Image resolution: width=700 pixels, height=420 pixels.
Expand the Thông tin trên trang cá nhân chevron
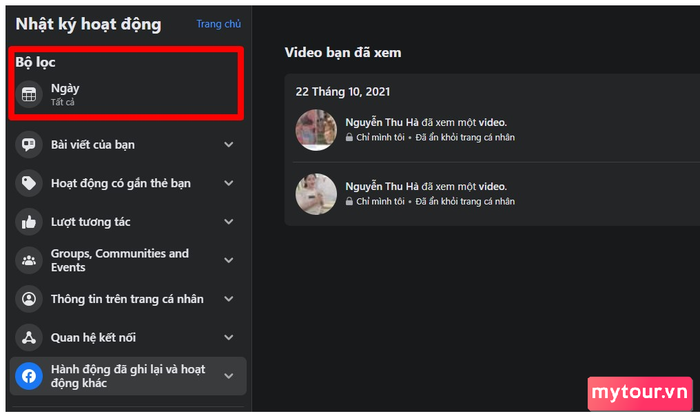[x=229, y=299]
